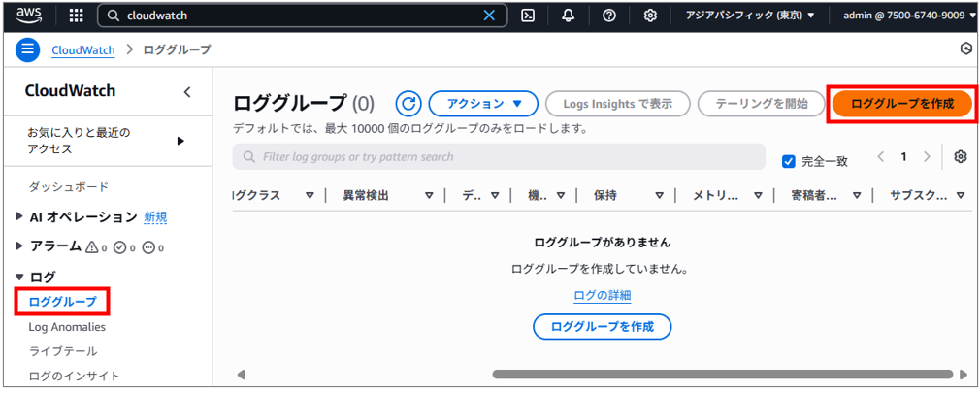Expand the アラーム section
980x393 pixels.
tap(19, 246)
